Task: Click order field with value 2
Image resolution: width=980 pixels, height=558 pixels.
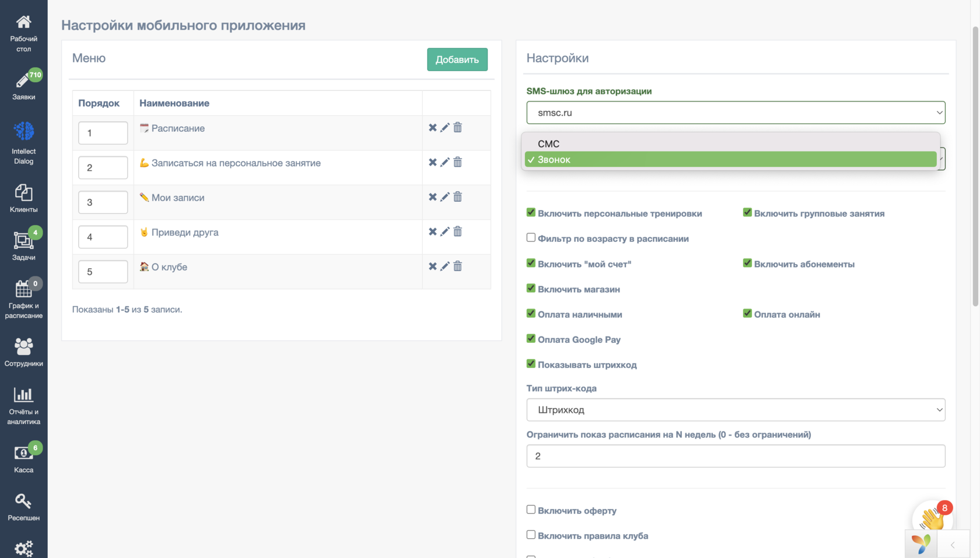Action: pyautogui.click(x=103, y=167)
